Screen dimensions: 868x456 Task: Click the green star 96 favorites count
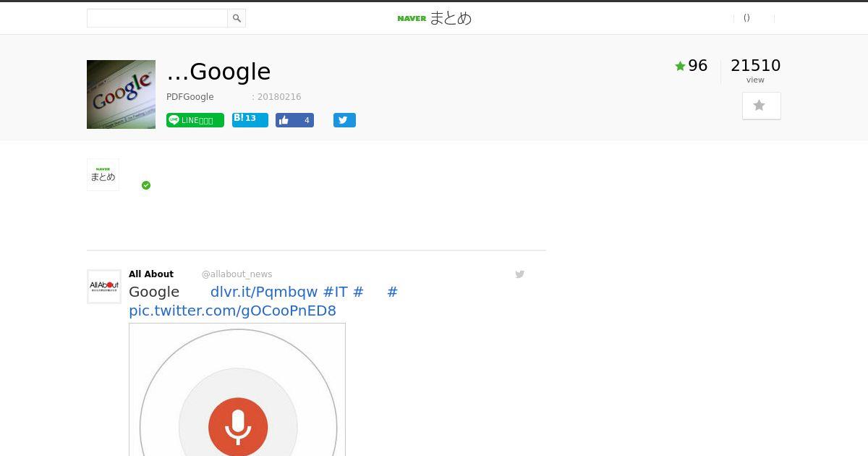(x=691, y=66)
